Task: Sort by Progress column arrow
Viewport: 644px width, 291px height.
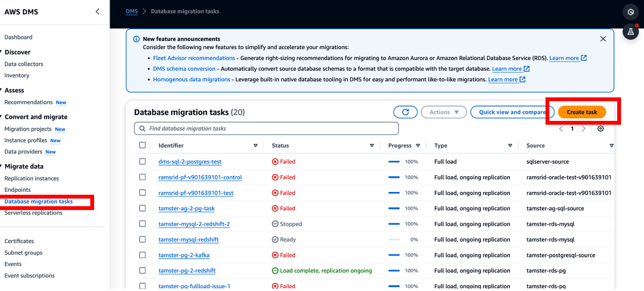Action: 418,145
